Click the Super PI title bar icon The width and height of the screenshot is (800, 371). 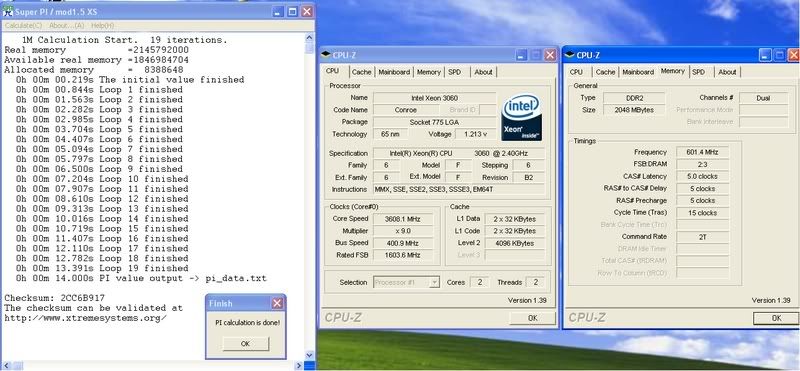click(x=7, y=11)
